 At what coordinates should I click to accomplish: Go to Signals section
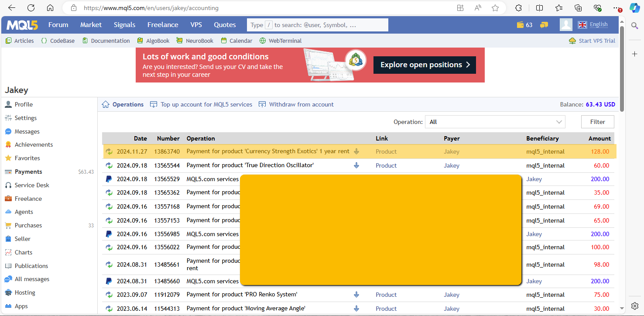(125, 25)
